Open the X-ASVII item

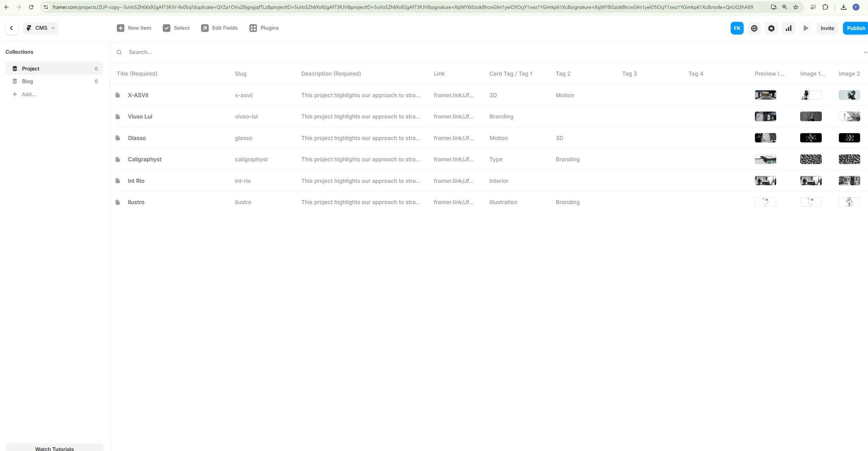138,95
